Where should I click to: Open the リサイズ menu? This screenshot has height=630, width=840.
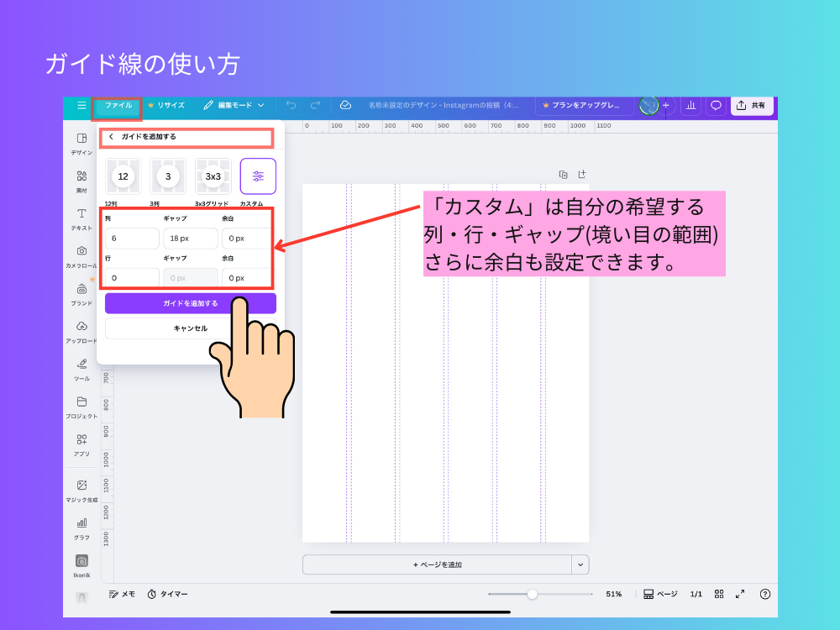(165, 106)
